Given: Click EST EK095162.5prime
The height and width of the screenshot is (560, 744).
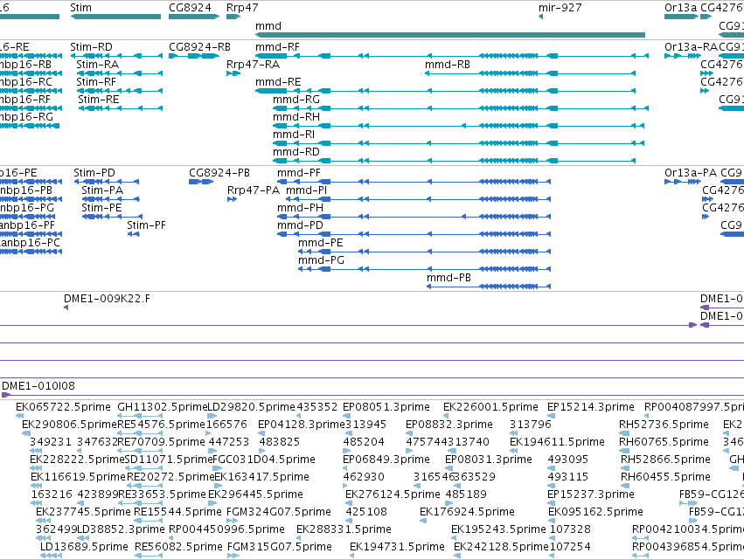Looking at the screenshot, I should [595, 513].
